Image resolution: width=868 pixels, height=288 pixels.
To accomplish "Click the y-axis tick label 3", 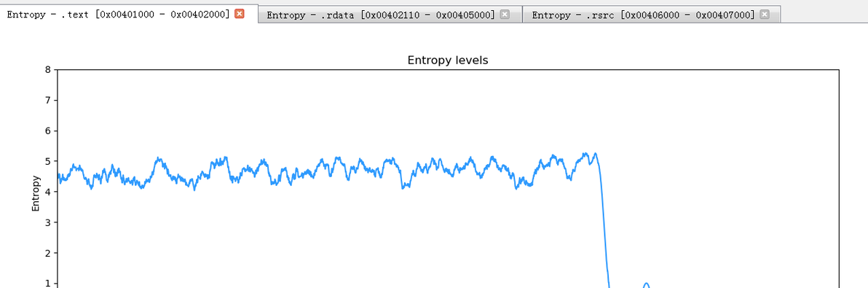I will click(x=48, y=222).
